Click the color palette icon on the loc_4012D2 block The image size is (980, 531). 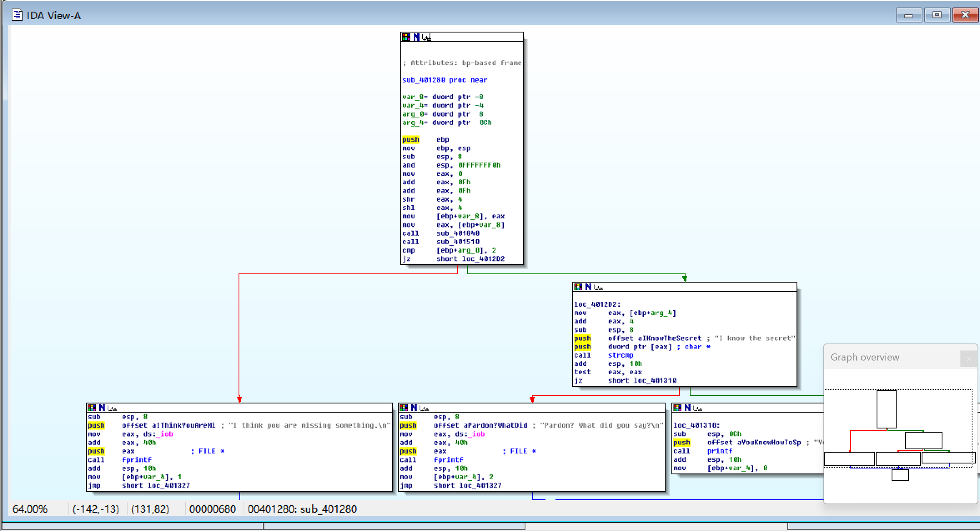click(578, 287)
